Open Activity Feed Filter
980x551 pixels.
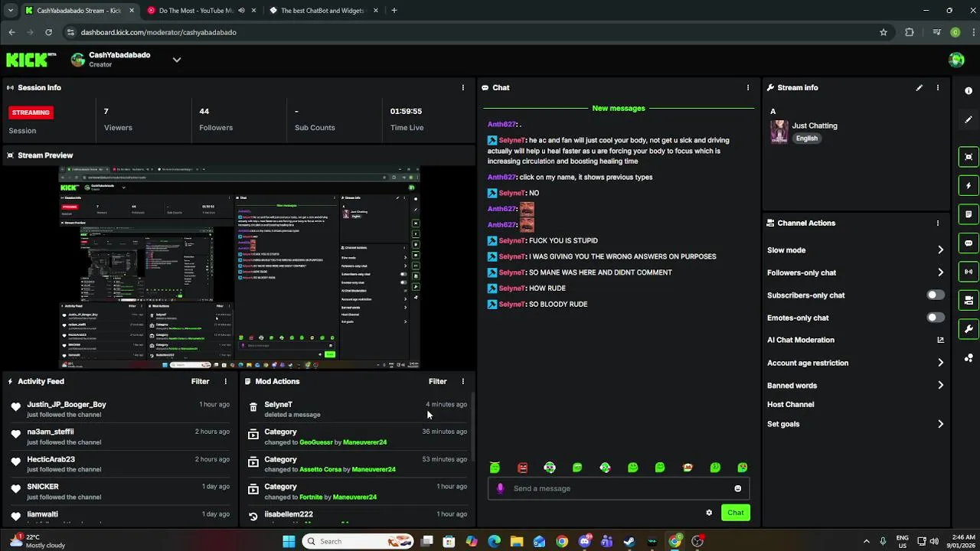click(x=200, y=381)
